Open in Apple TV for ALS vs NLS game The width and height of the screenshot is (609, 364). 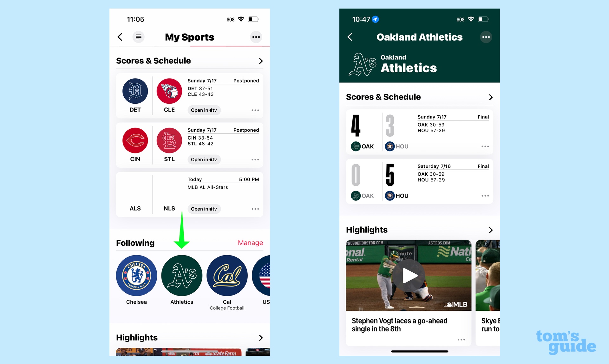coord(203,208)
